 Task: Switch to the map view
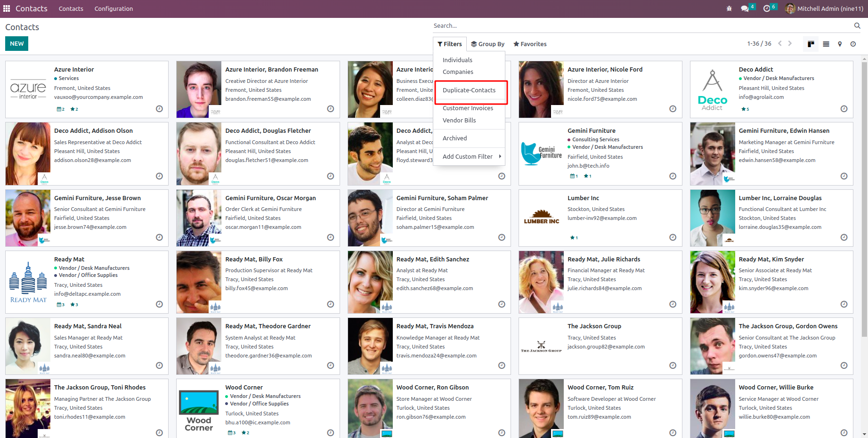click(x=840, y=44)
